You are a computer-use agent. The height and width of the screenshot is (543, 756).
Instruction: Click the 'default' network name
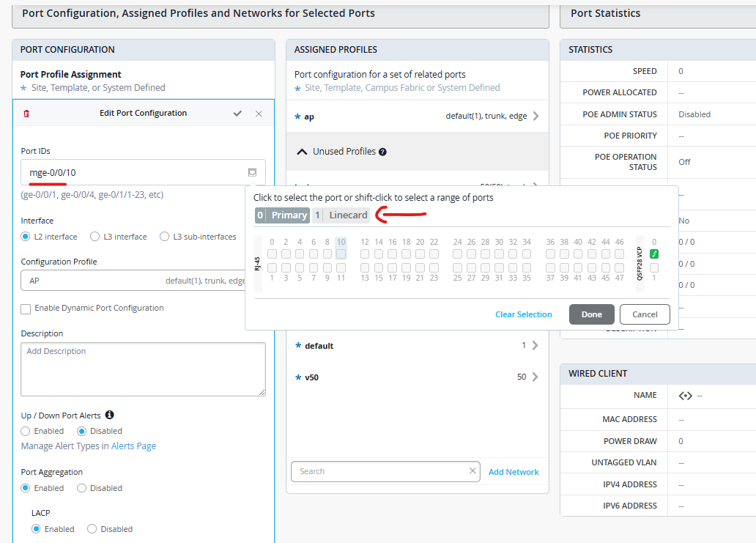point(319,347)
